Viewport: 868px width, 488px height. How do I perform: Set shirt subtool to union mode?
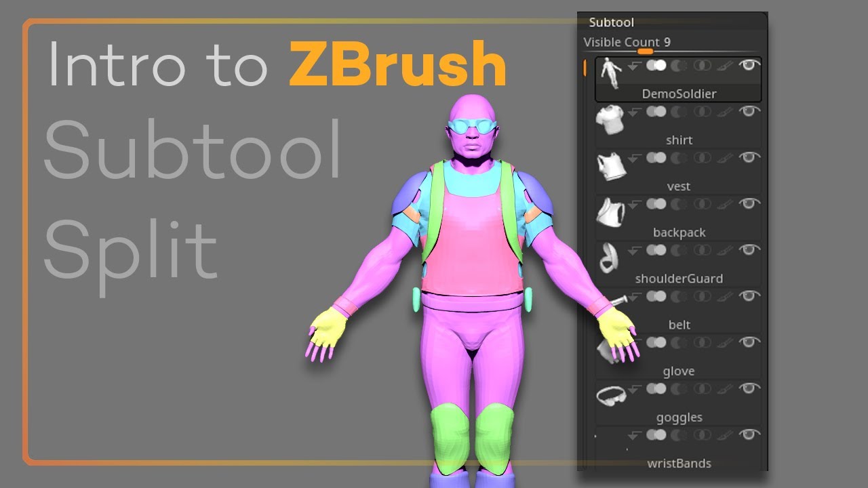pyautogui.click(x=656, y=112)
